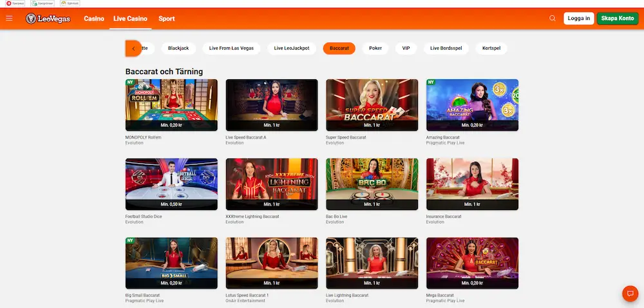644x308 pixels.
Task: Click the Spelgränser icon at top
Action: (43, 3)
